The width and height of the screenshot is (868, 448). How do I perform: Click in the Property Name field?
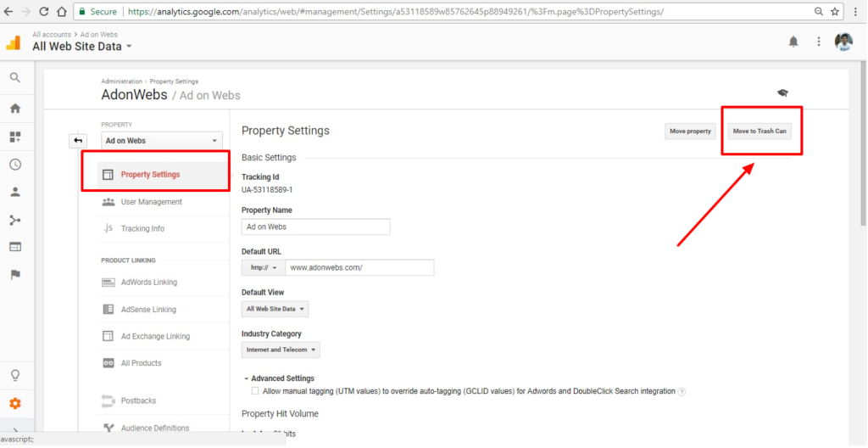(x=316, y=227)
